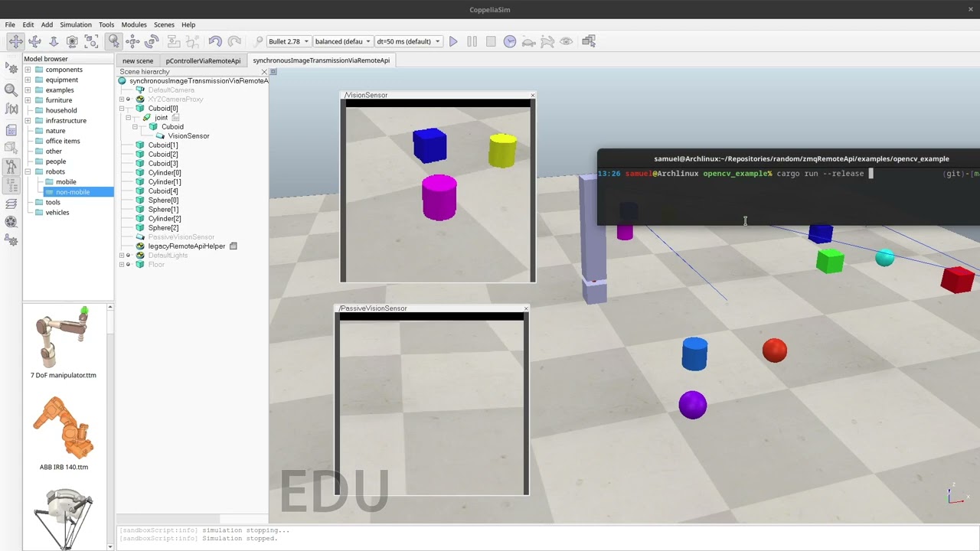Click the speed up simulation rabbit icon
The image size is (980, 551).
[x=548, y=41]
